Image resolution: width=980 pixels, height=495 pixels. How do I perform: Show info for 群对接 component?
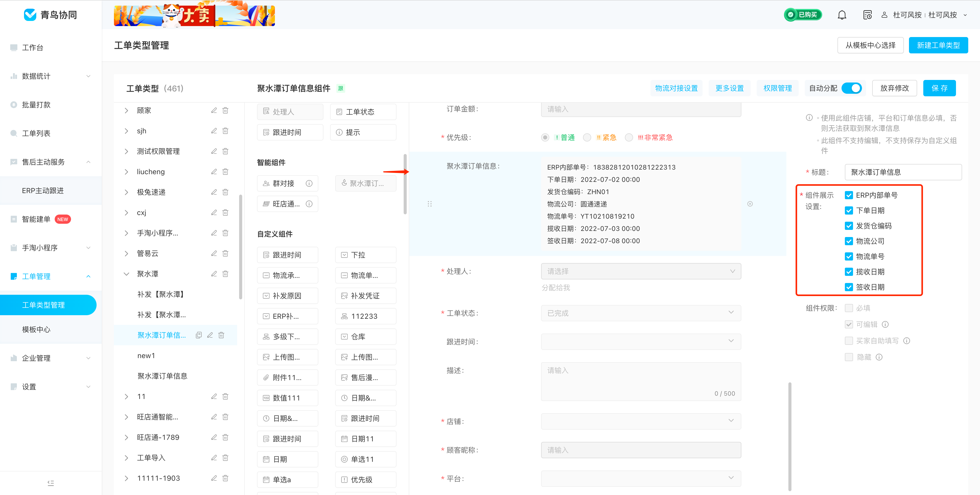[x=309, y=183]
